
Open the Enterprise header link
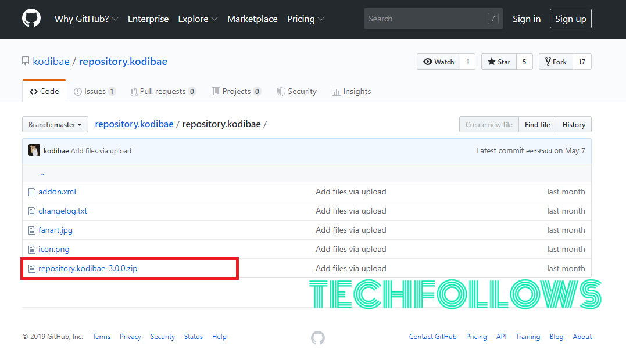click(148, 19)
